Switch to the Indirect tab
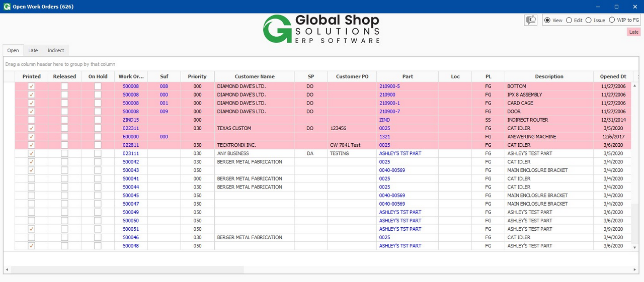Image resolution: width=644 pixels, height=282 pixels. tap(55, 50)
